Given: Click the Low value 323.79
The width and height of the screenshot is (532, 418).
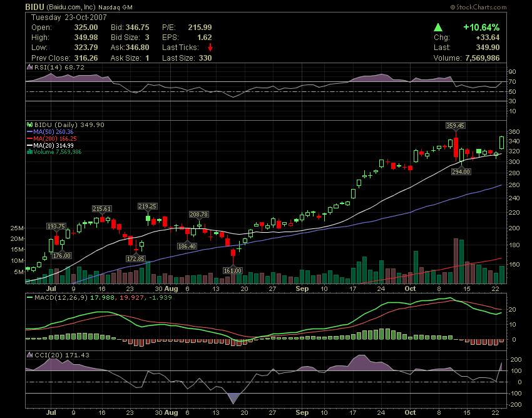Looking at the screenshot, I should coord(86,48).
